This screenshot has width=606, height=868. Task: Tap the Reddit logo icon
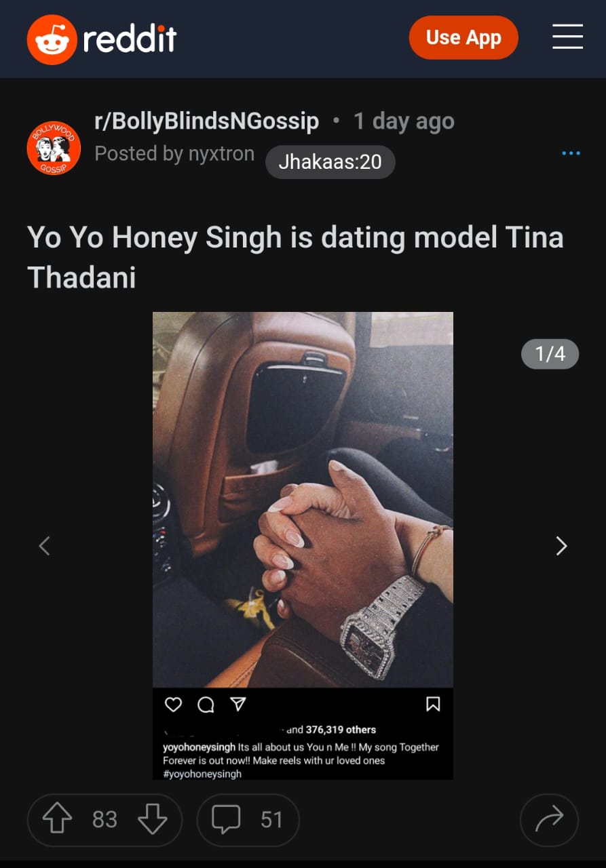52,39
